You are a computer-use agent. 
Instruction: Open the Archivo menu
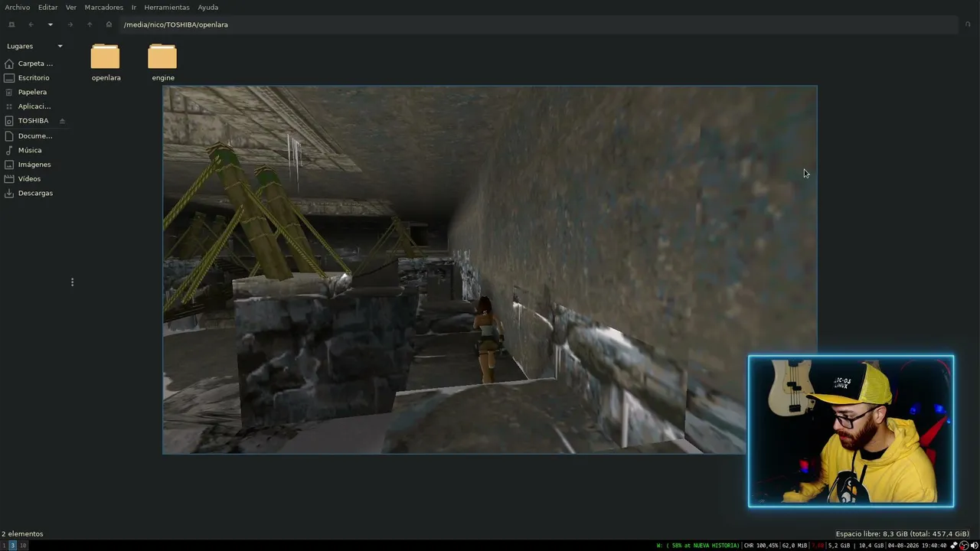click(x=18, y=7)
